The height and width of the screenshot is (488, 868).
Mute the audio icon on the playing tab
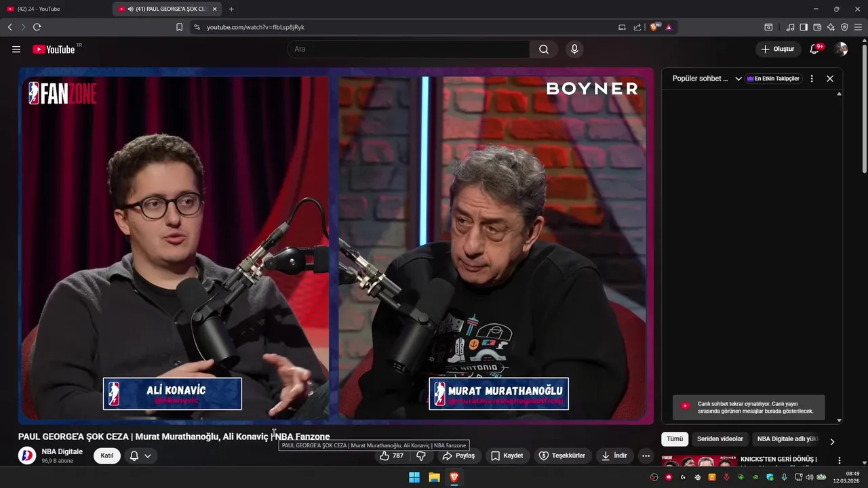click(130, 9)
